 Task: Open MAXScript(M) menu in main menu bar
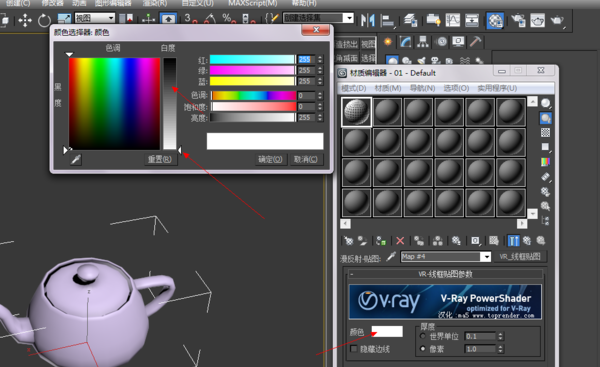point(253,3)
